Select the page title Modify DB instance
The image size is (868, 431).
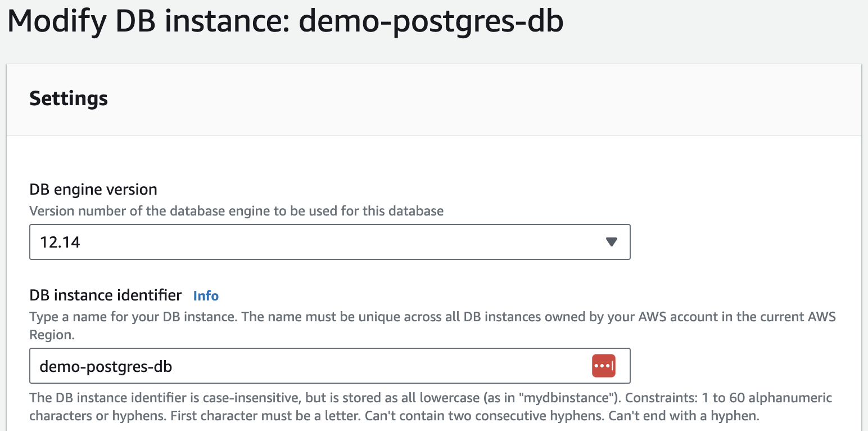tap(286, 21)
